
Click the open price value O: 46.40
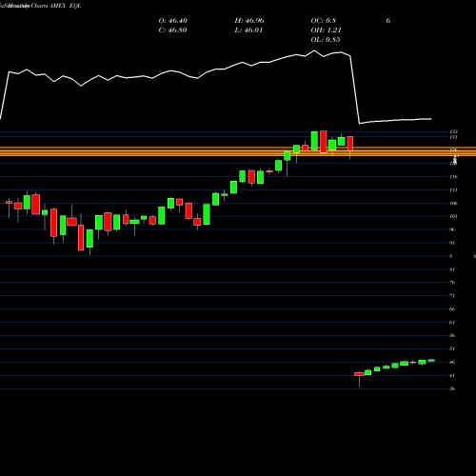click(172, 21)
